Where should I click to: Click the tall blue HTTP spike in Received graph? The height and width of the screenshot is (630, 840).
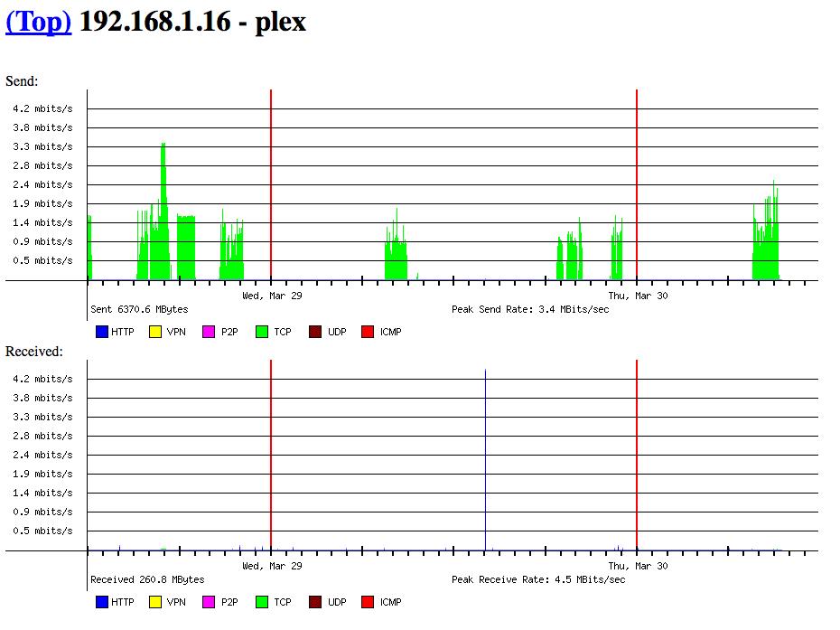click(485, 459)
